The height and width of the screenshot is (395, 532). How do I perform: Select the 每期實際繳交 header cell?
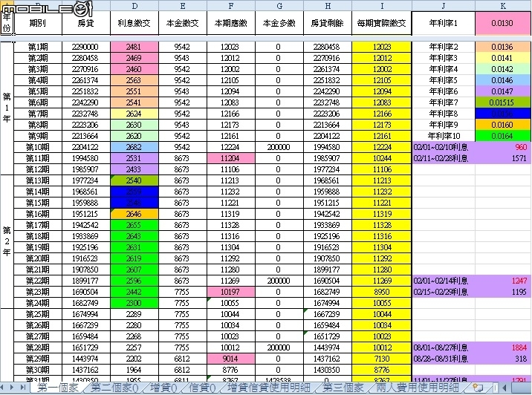(382, 23)
